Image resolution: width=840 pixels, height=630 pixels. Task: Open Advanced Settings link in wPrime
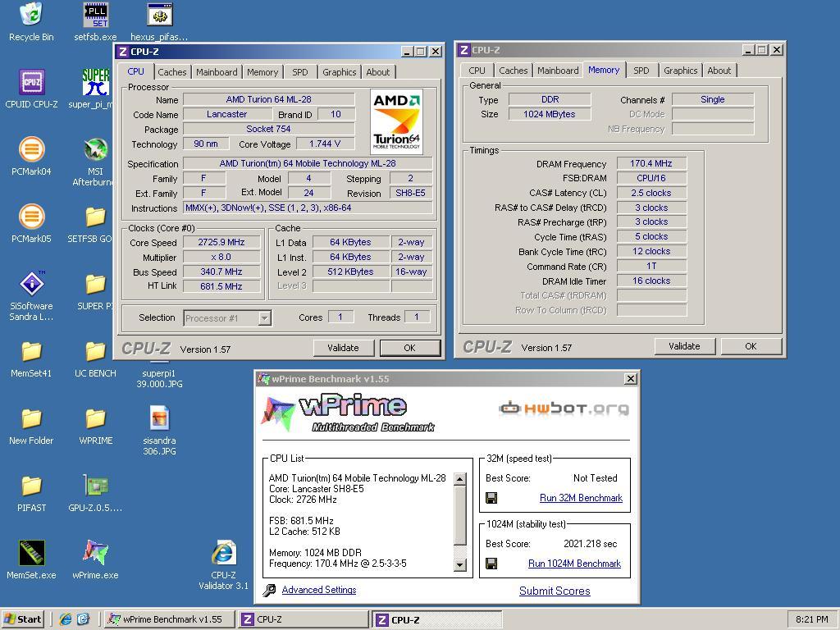[x=319, y=590]
